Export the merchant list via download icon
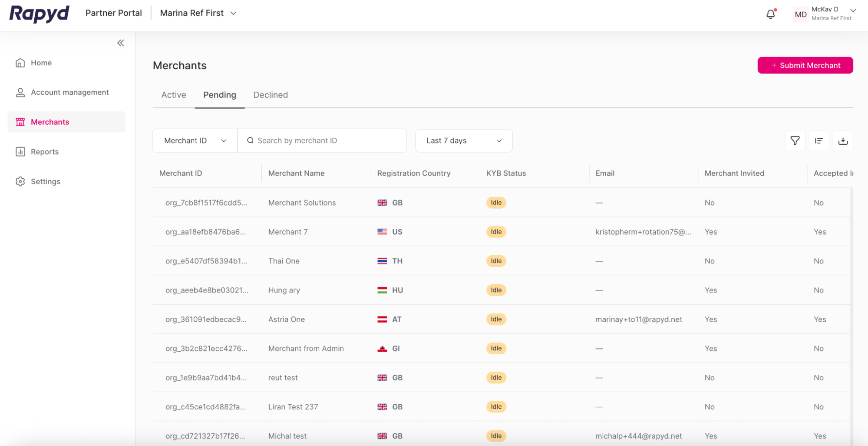Image resolution: width=868 pixels, height=446 pixels. pos(843,140)
